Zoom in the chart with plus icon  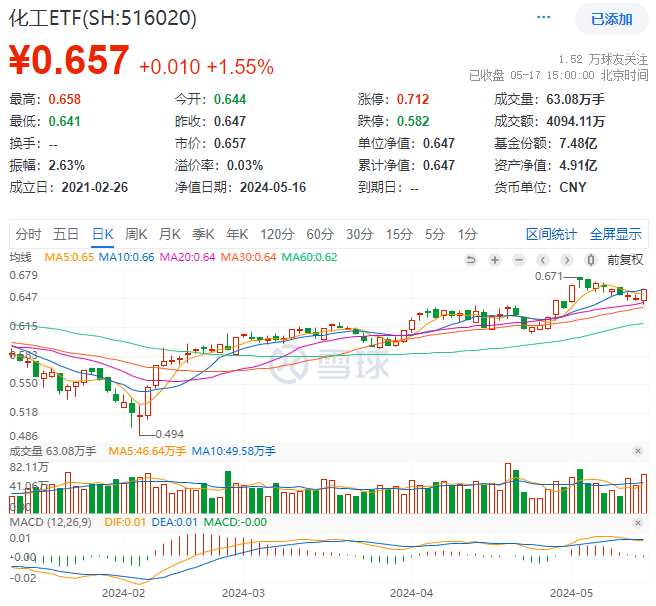click(x=495, y=260)
